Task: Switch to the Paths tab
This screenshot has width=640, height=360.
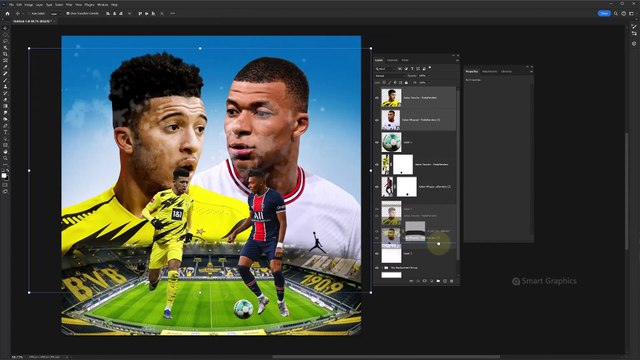Action: tap(405, 60)
